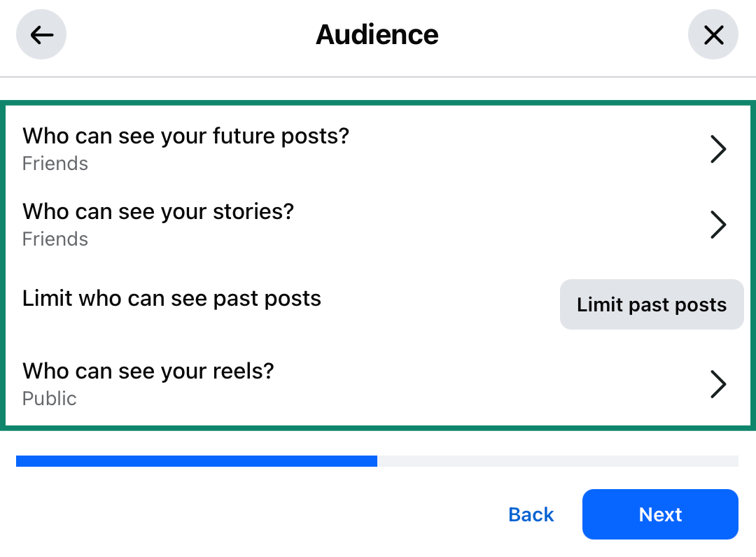Select the Back link
756x557 pixels.
(531, 514)
